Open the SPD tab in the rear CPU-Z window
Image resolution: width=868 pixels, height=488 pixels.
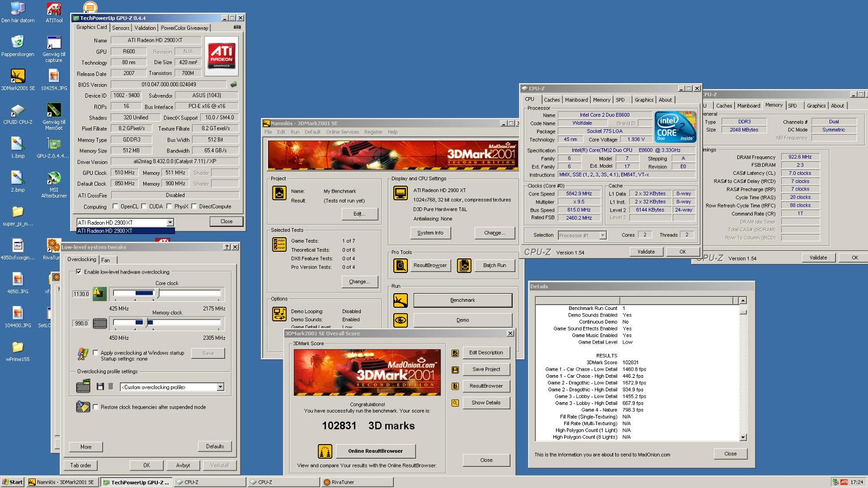[793, 106]
